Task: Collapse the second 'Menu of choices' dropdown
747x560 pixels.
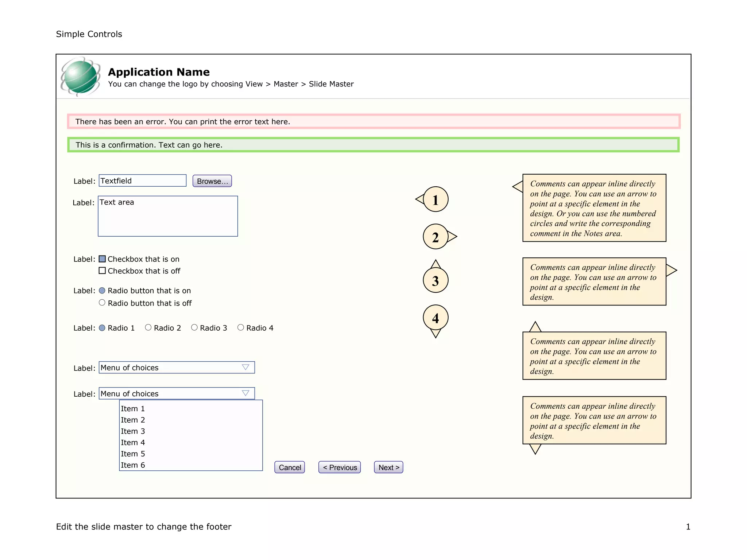Action: click(x=245, y=393)
